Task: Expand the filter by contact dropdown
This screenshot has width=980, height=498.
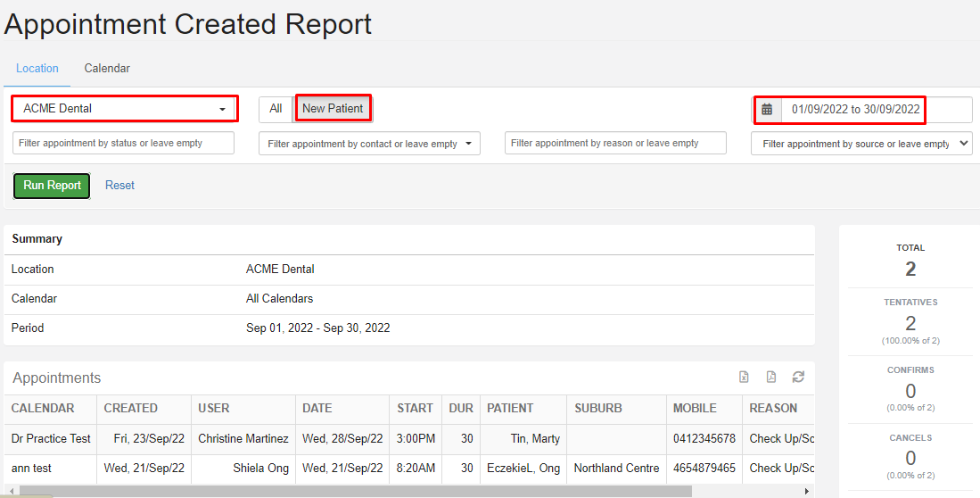Action: coord(369,144)
